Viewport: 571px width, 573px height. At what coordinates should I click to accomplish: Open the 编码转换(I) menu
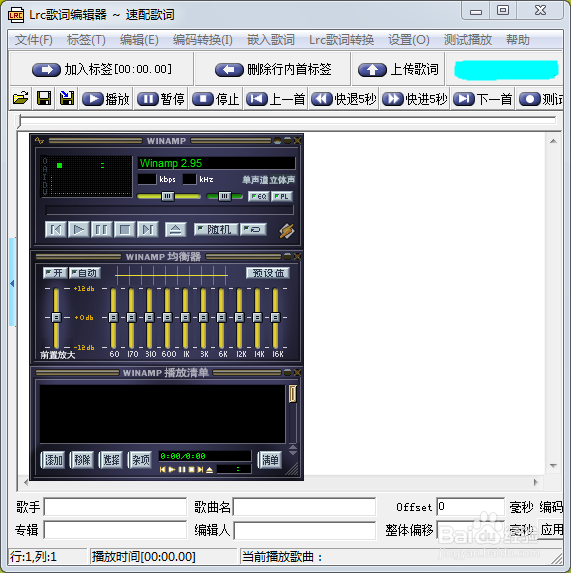[203, 39]
